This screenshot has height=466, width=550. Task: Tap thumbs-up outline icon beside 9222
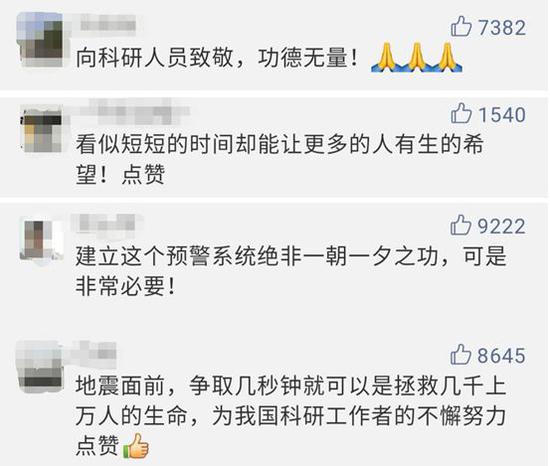coord(461,225)
